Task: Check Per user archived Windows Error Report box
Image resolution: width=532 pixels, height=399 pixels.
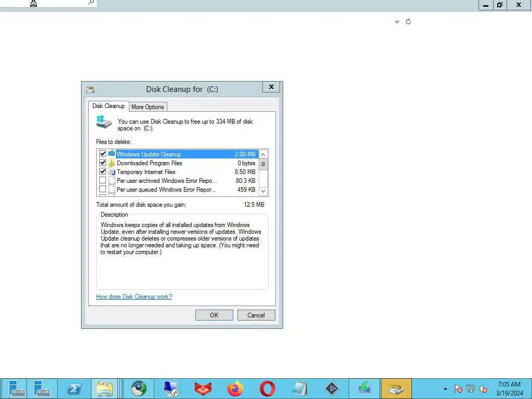Action: [102, 180]
